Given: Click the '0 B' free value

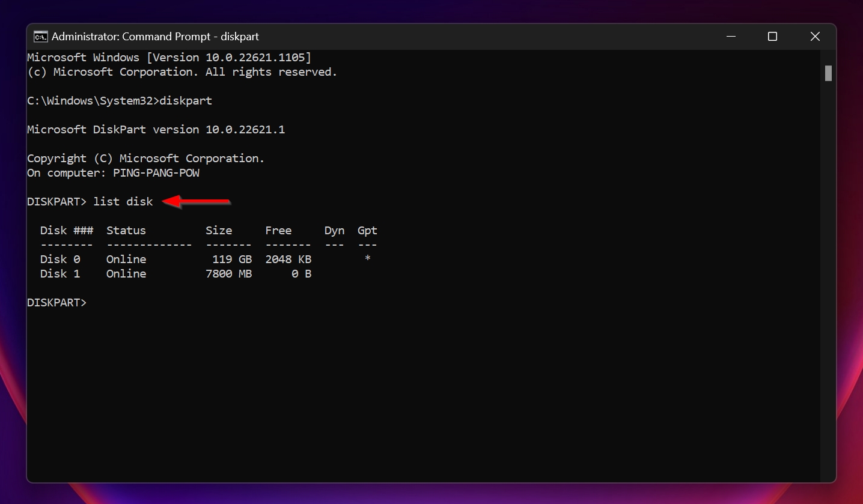Looking at the screenshot, I should (302, 274).
